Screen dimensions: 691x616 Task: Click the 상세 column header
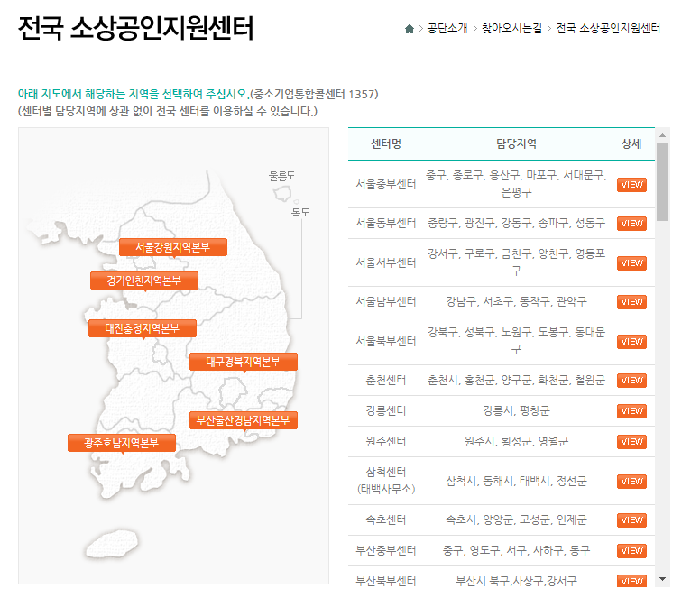[x=631, y=143]
